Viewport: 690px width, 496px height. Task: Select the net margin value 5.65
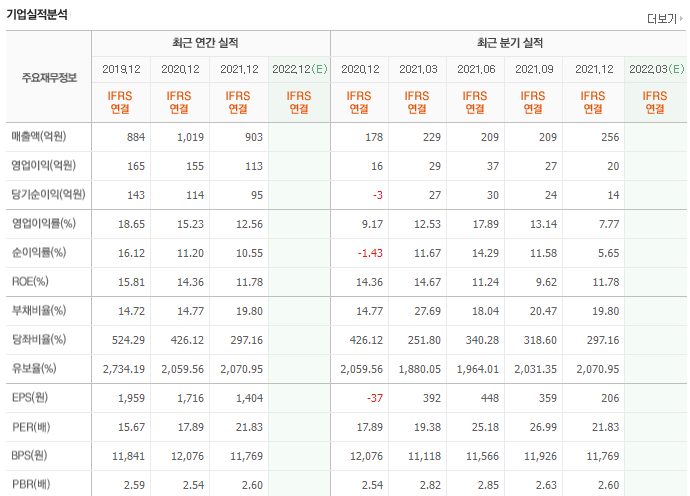609,254
